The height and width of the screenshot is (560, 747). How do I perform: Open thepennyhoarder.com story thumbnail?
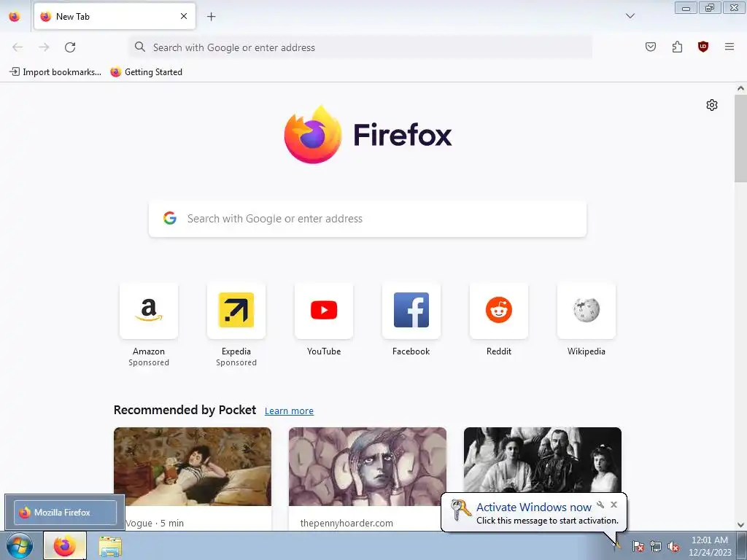[x=368, y=467]
